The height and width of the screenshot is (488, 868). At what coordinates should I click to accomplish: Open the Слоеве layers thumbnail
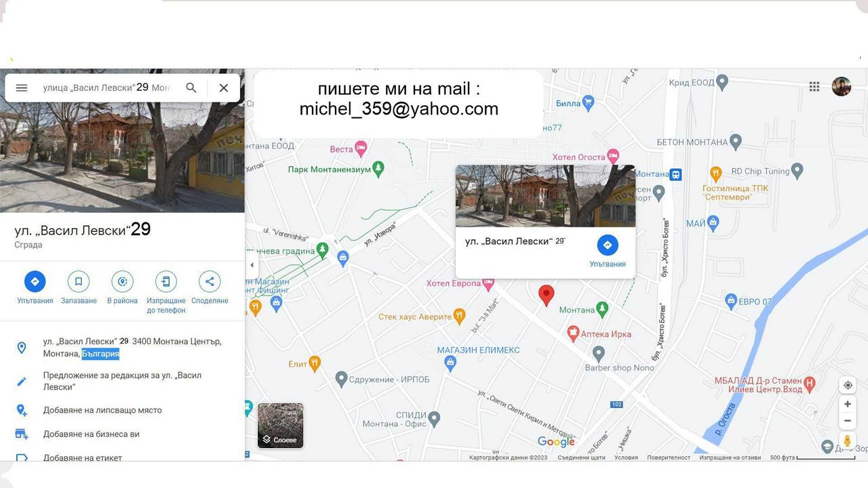pos(281,426)
